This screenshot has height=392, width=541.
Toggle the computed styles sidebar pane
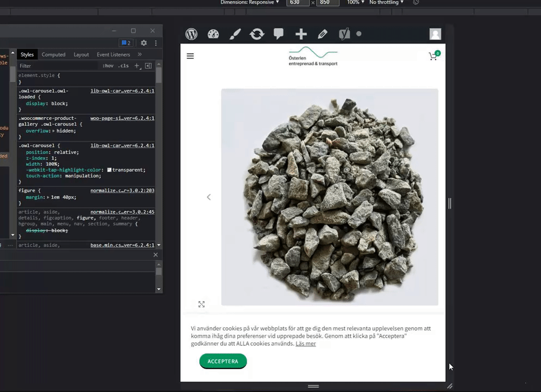(148, 66)
